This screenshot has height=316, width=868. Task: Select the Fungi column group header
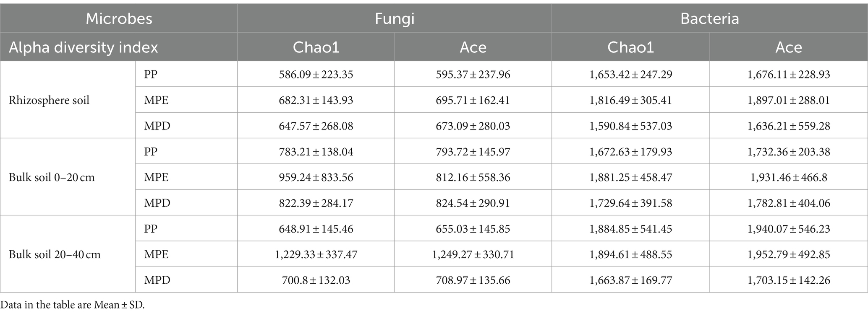click(395, 18)
